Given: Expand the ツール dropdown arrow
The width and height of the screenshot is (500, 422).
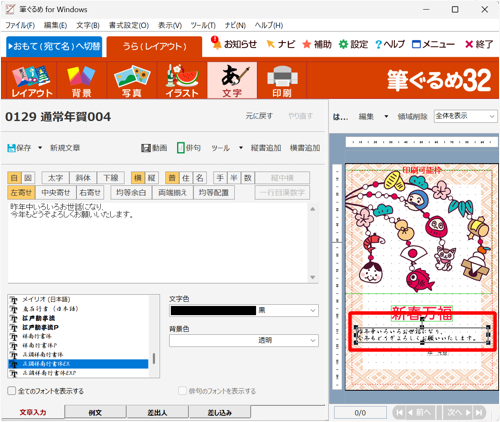Looking at the screenshot, I should point(241,148).
